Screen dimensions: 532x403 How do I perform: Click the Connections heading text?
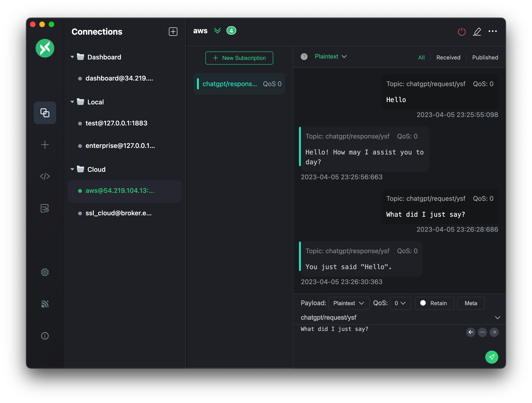click(x=97, y=32)
